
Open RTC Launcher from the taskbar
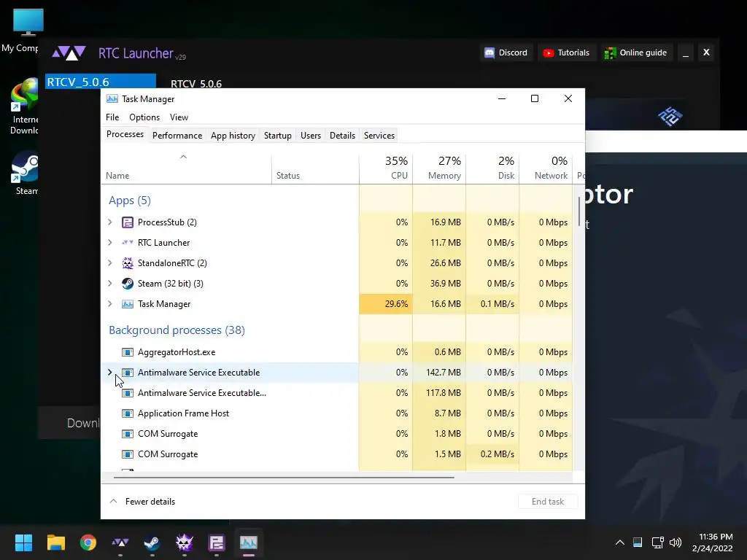coord(120,542)
